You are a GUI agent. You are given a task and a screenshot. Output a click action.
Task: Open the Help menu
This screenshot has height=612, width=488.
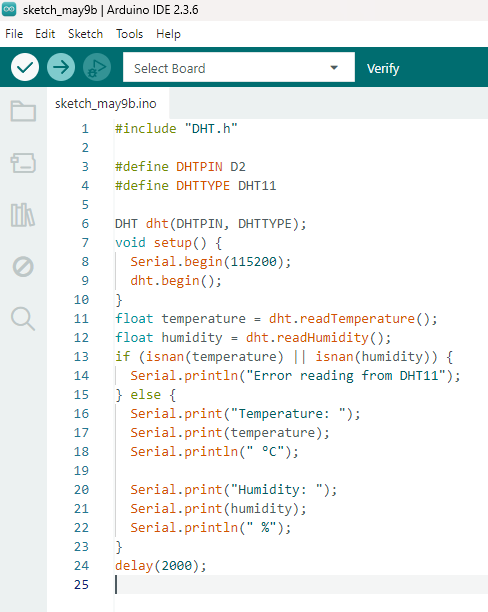pos(168,34)
